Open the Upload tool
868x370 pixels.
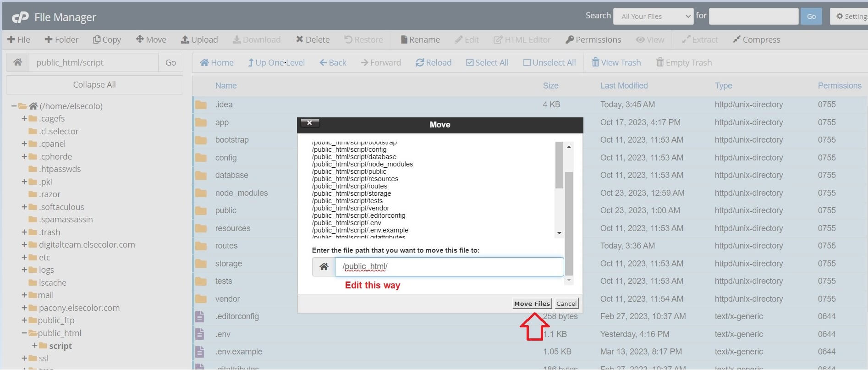[x=199, y=40]
